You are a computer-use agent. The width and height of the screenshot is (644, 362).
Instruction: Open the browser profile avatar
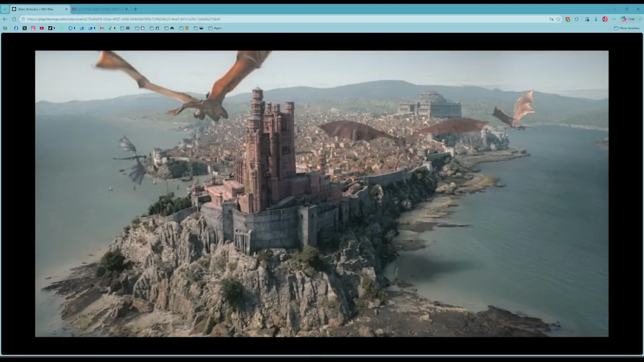(605, 19)
